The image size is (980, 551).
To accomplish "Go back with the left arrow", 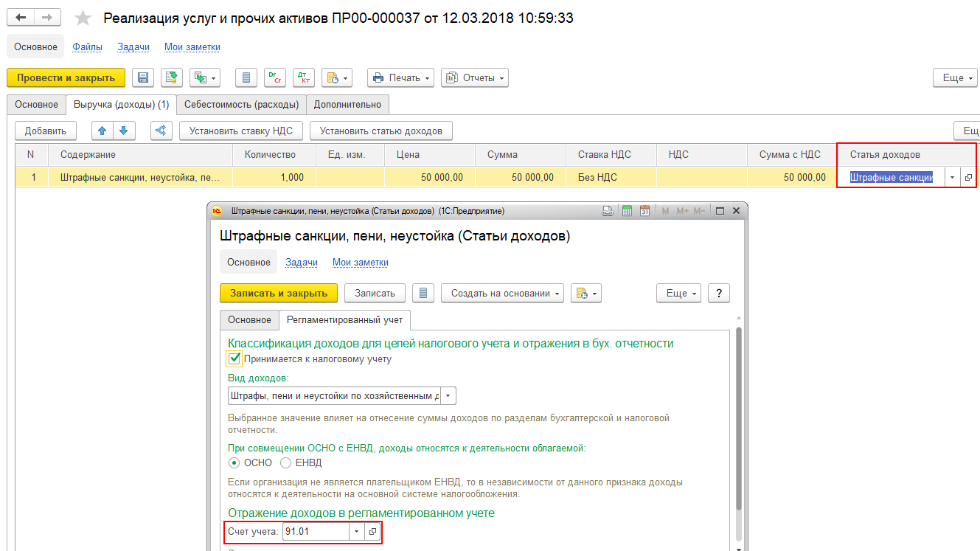I will click(x=21, y=17).
